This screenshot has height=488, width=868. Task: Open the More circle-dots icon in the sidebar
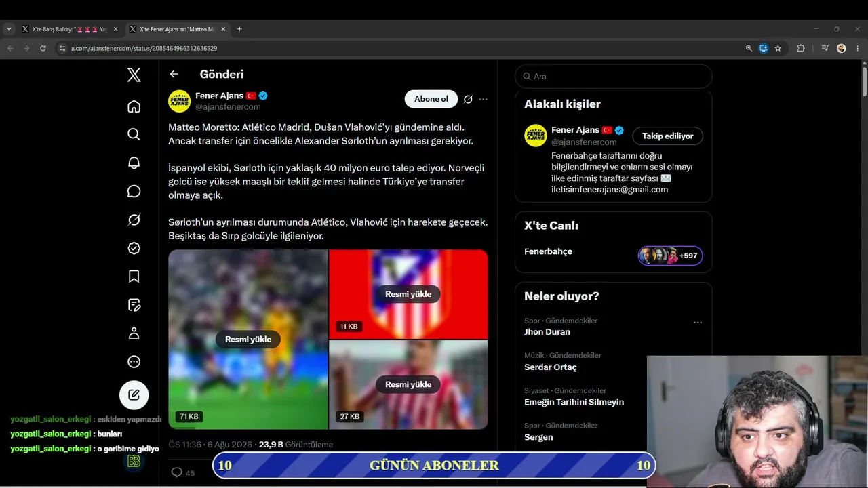(134, 362)
